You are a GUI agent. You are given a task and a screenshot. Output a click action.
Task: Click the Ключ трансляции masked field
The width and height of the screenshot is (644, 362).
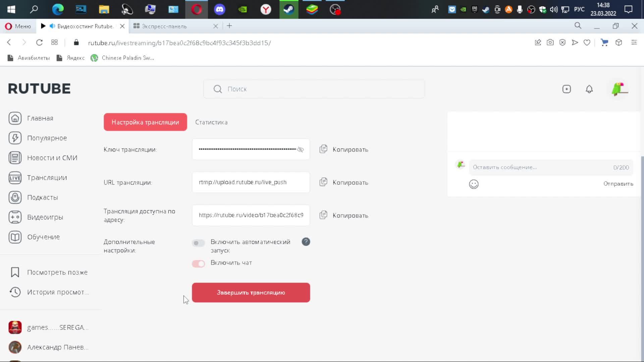click(x=251, y=149)
